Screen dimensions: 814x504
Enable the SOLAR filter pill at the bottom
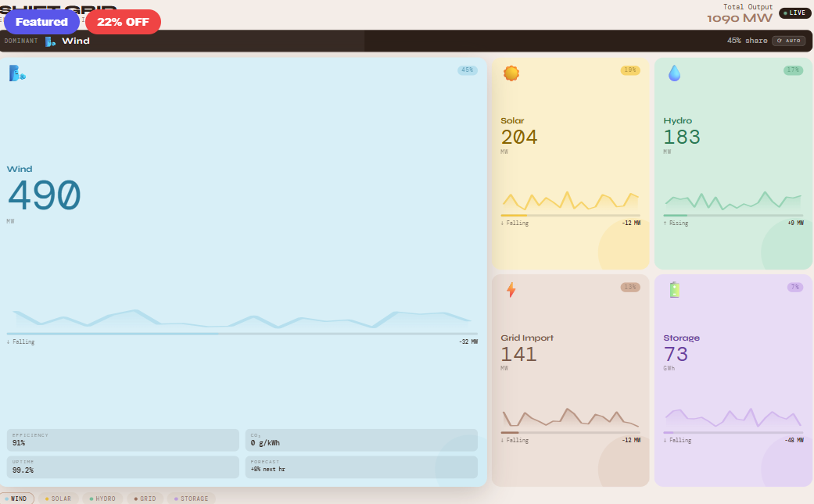point(59,498)
